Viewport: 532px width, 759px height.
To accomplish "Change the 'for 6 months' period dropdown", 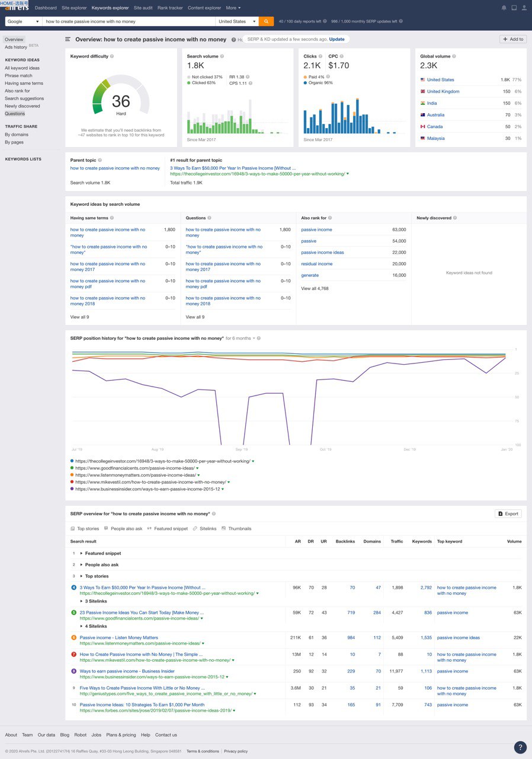I will 241,338.
